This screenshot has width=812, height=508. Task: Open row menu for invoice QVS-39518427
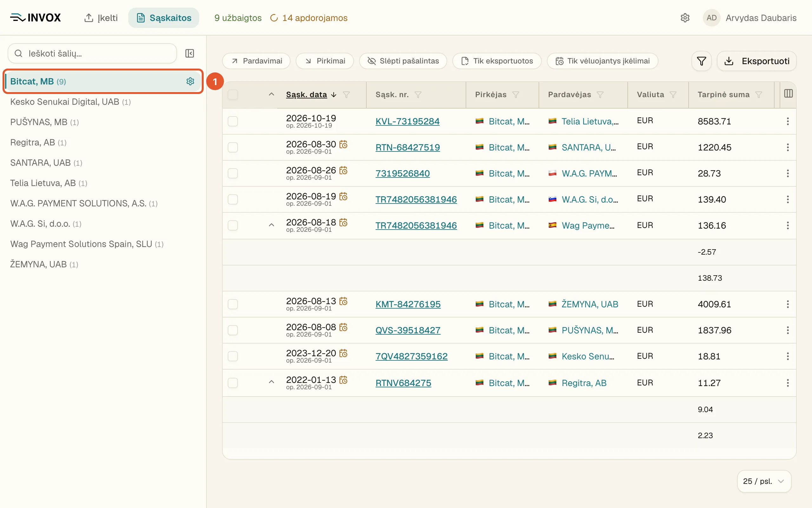[788, 330]
